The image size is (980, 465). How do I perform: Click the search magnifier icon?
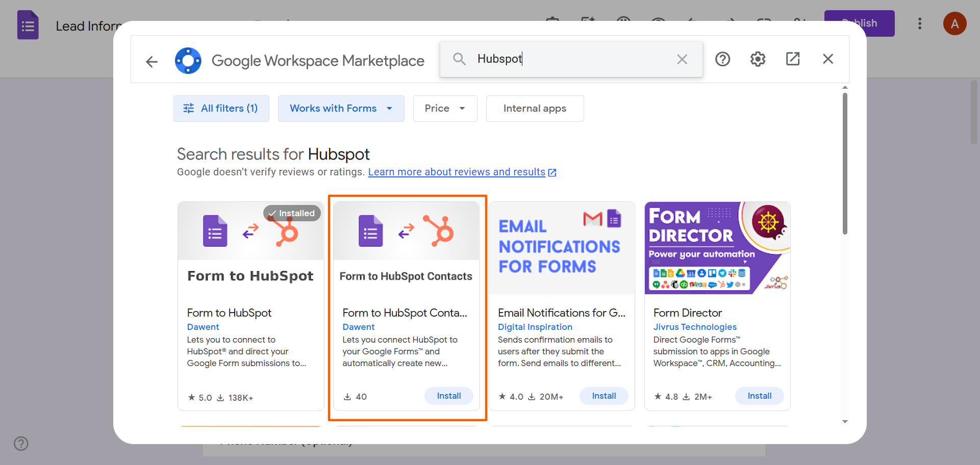459,59
